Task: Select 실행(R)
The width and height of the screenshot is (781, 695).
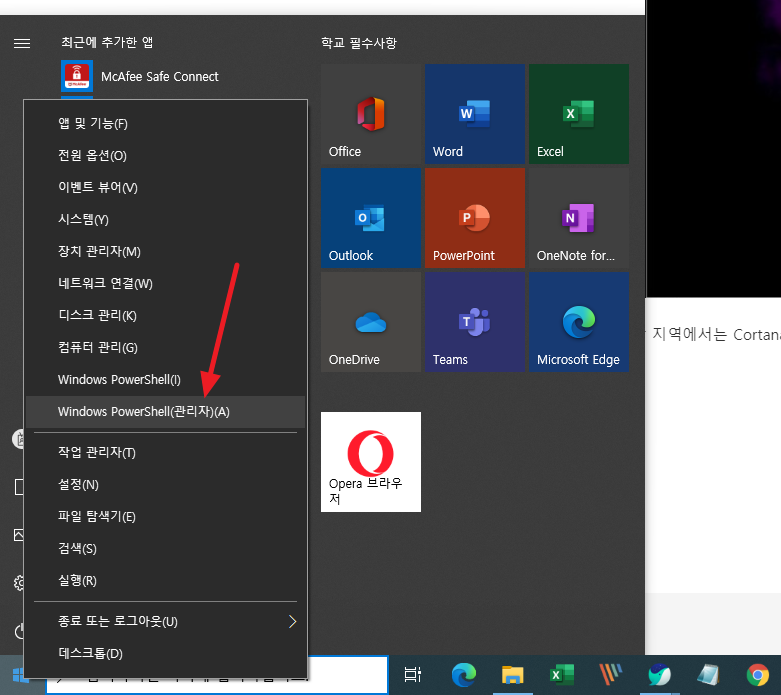Action: pos(165,580)
